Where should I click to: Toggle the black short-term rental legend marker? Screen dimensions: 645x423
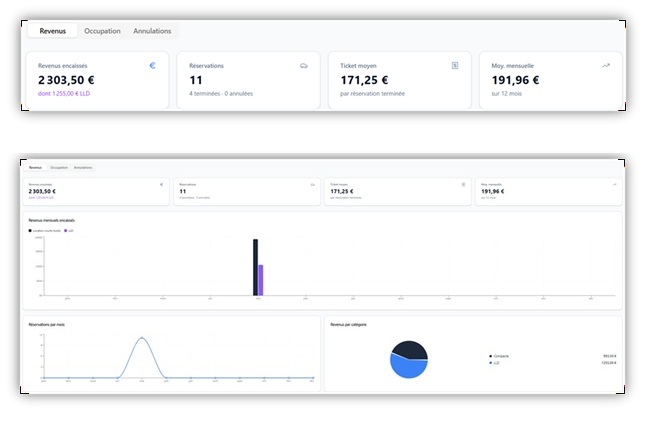pos(30,230)
